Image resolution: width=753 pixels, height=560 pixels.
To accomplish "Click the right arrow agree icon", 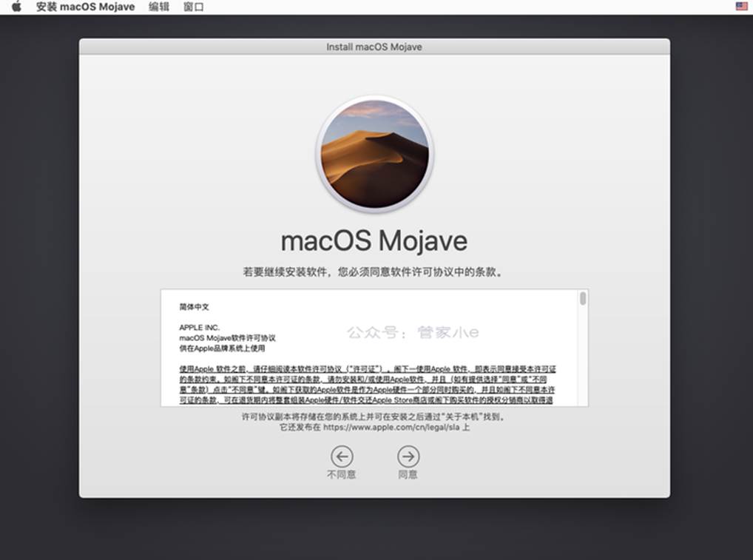I will [x=408, y=456].
